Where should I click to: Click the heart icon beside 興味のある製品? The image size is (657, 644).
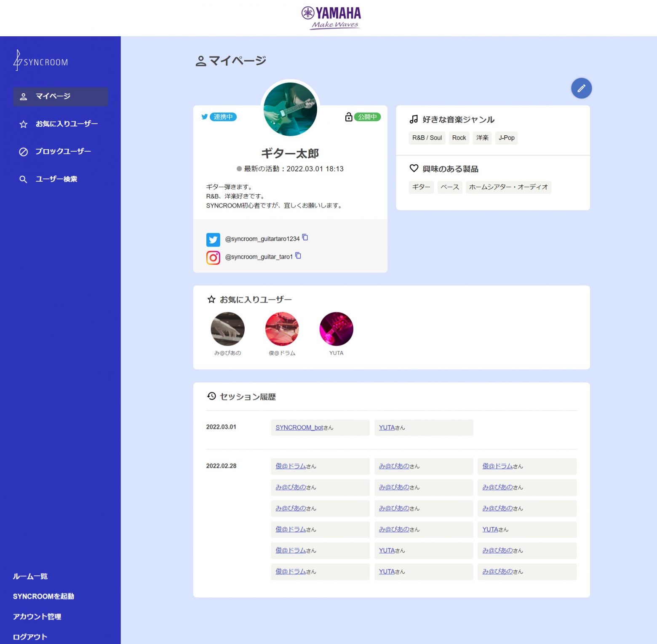click(414, 168)
